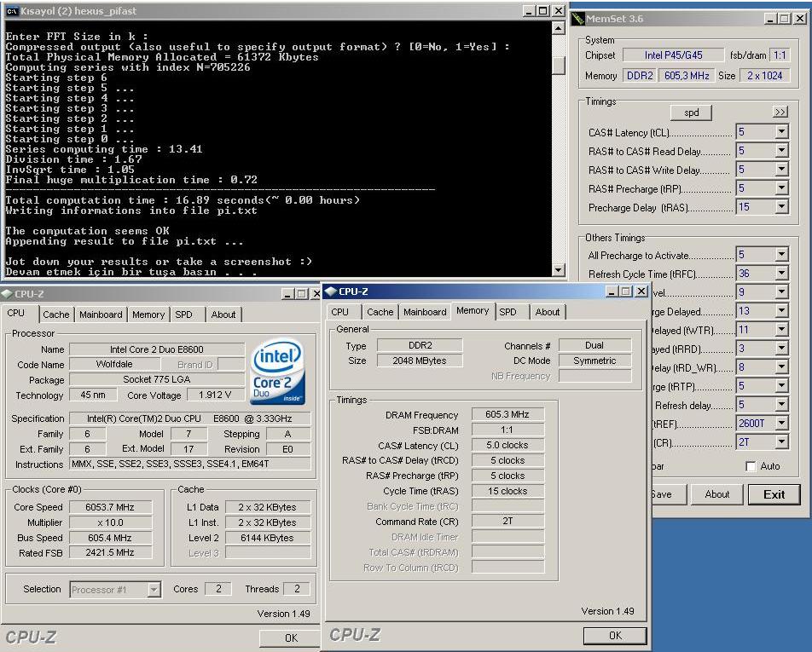The image size is (812, 652).
Task: Open the RAS# Precharge (tRP) dropdown
Action: coord(781,188)
